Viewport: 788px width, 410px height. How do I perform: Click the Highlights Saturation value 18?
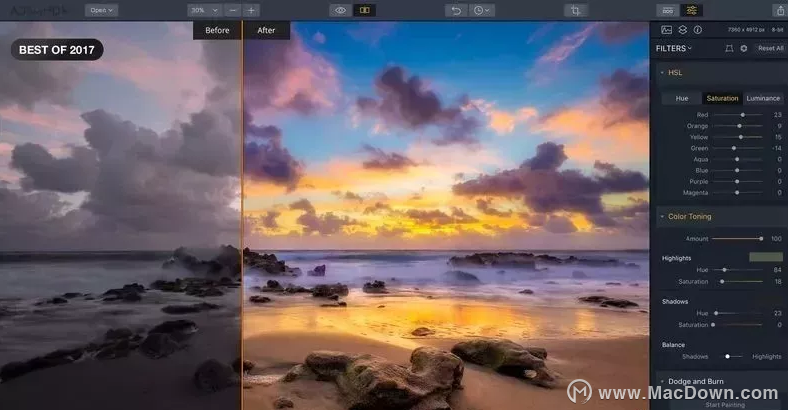point(778,281)
